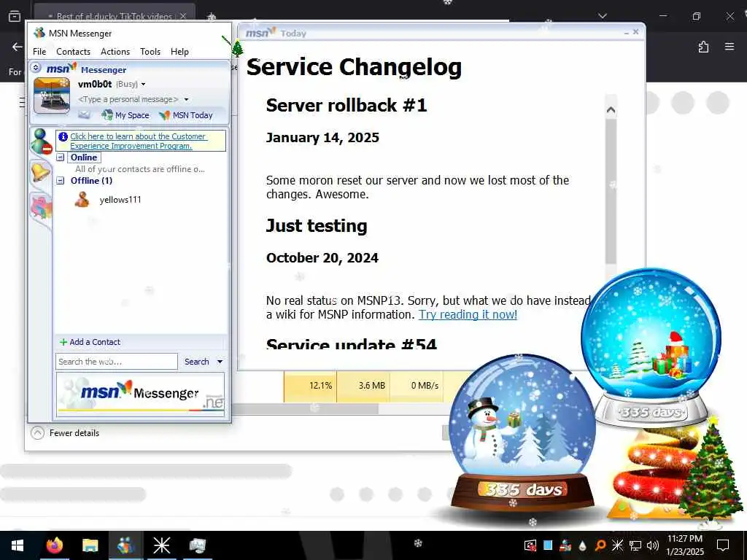The image size is (747, 560).
Task: Switch to Task Manager taskbar button
Action: click(x=197, y=545)
